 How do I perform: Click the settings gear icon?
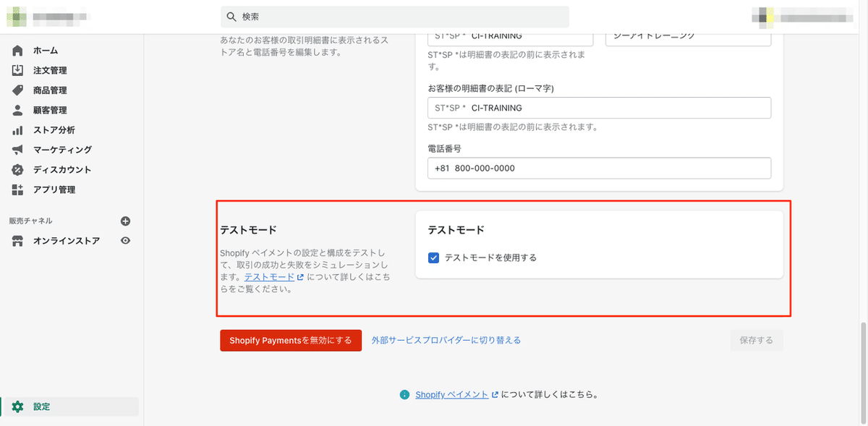point(17,406)
